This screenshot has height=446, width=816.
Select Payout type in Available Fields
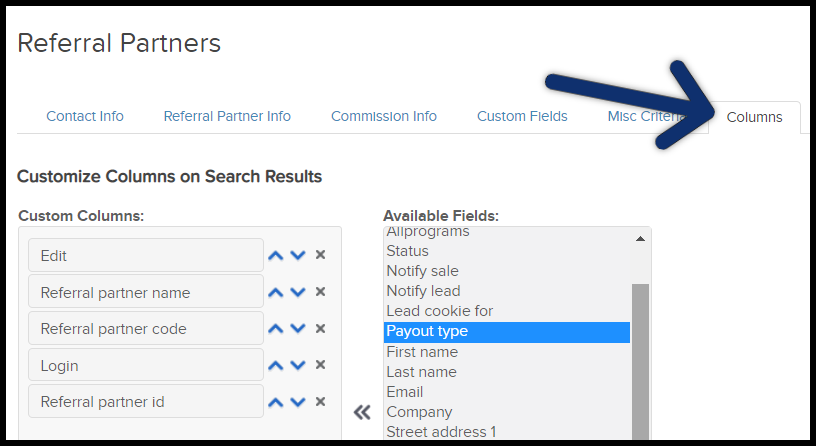coord(507,331)
